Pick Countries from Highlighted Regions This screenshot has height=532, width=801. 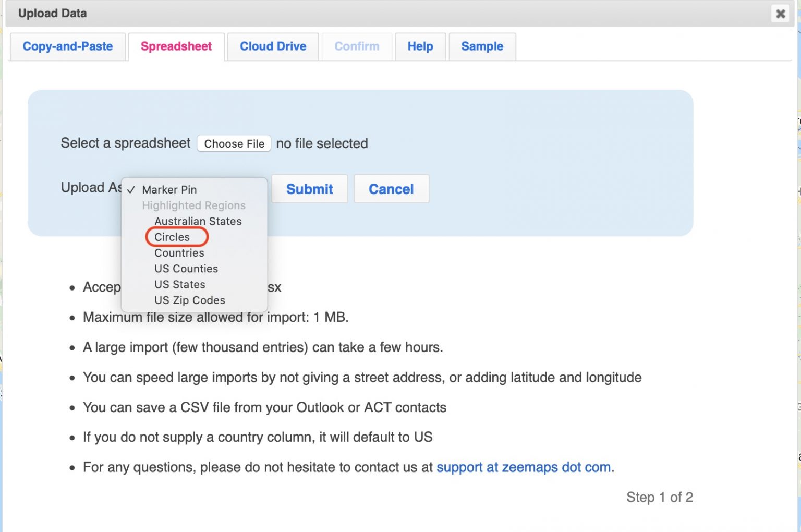click(178, 253)
